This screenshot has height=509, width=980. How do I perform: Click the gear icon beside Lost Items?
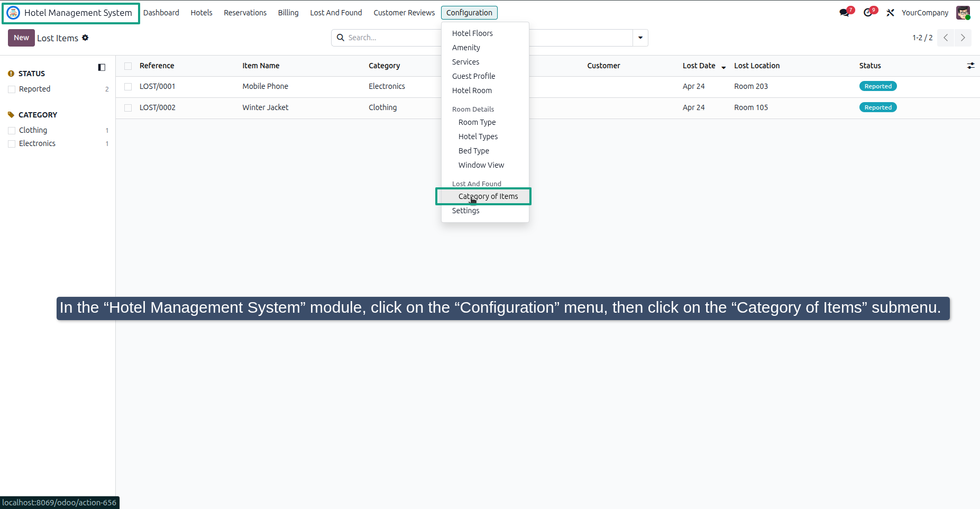[85, 38]
